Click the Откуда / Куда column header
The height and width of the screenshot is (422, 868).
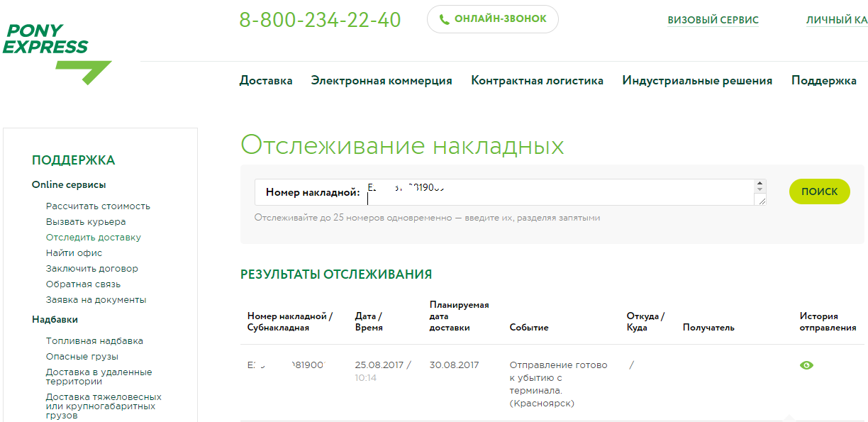pyautogui.click(x=645, y=322)
